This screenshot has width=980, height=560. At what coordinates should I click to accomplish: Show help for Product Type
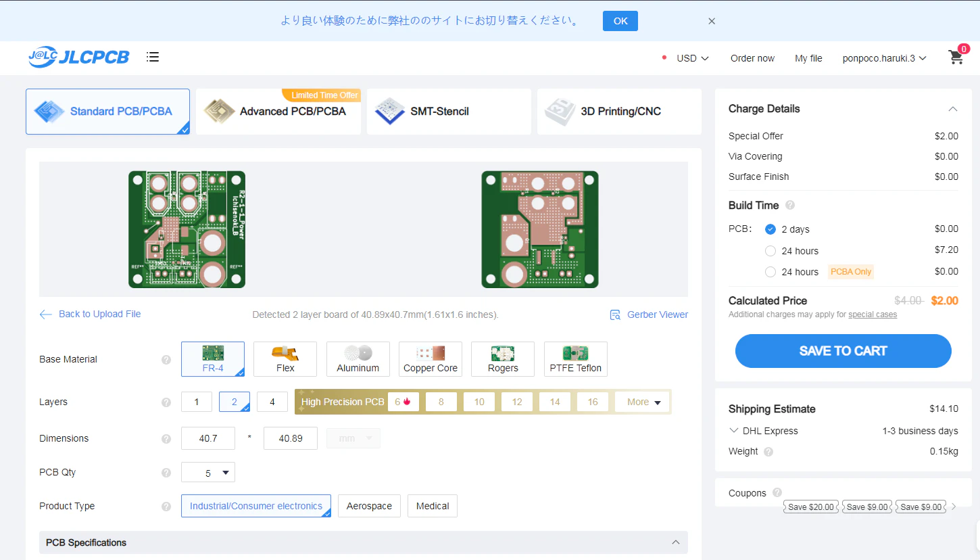click(x=166, y=506)
